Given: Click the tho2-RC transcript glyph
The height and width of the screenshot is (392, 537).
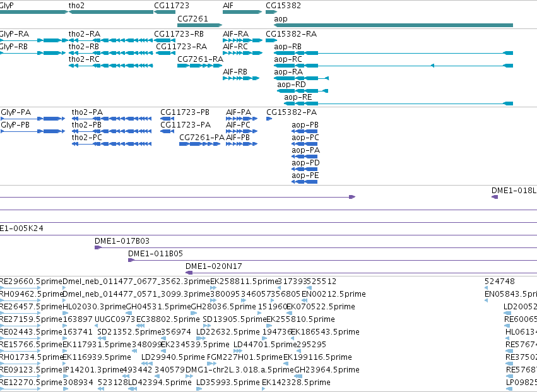Looking at the screenshot, I should click(111, 66).
